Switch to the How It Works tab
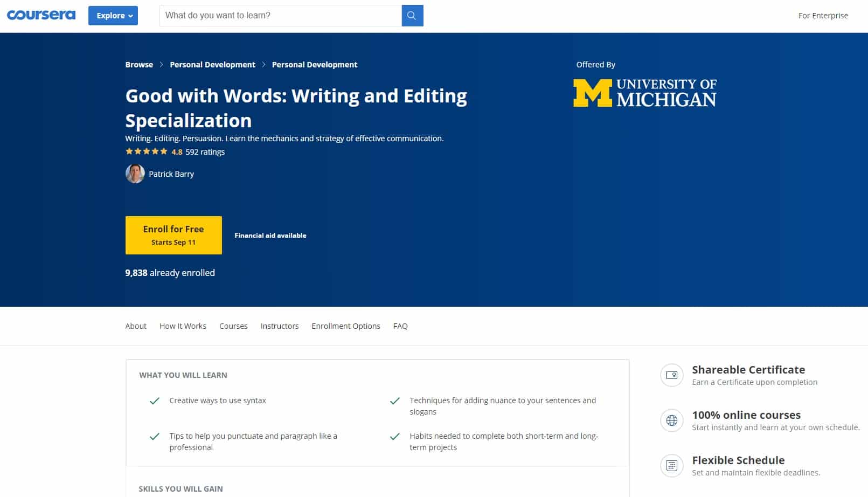 coord(183,326)
